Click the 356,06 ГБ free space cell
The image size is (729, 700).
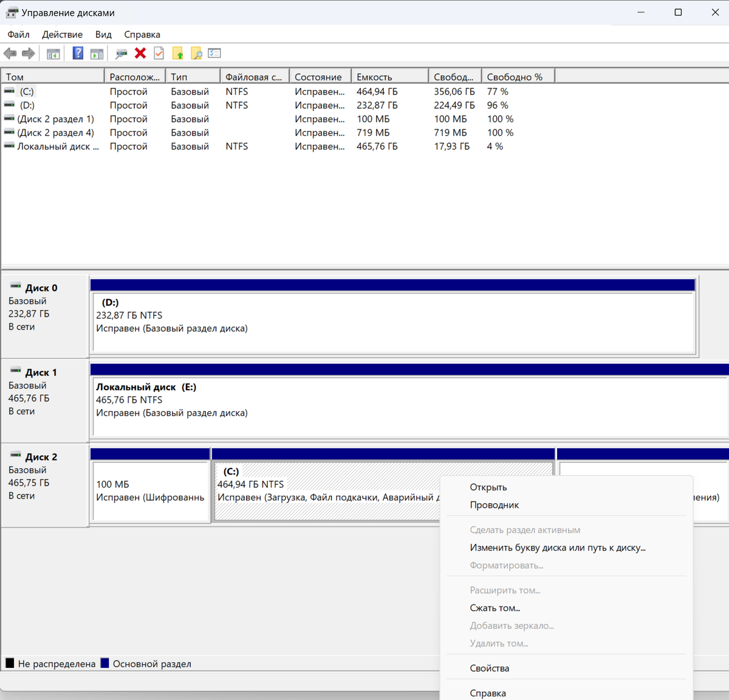[x=454, y=91]
